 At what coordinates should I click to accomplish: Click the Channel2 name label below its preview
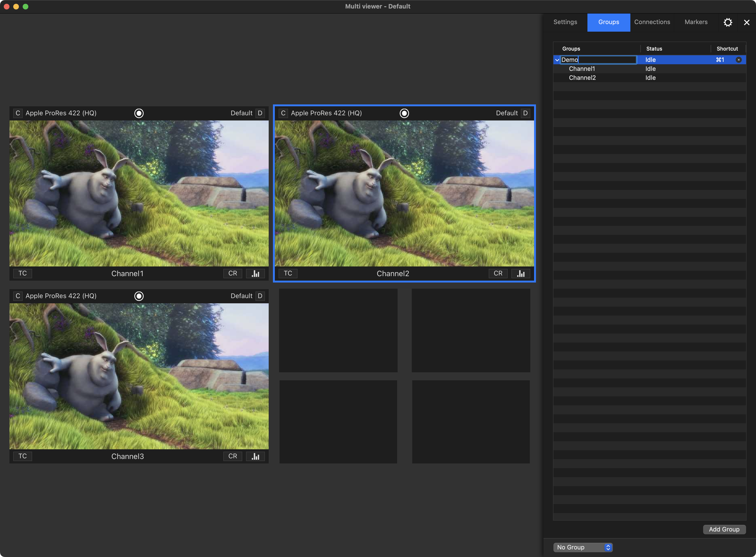393,274
